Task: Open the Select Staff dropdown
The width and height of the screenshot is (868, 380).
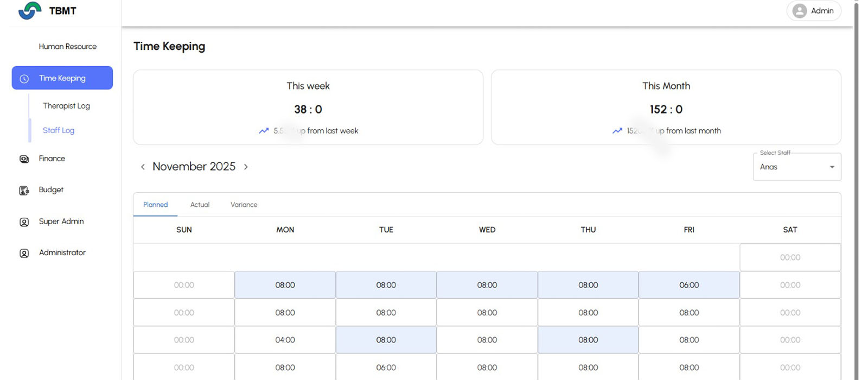Action: (796, 167)
